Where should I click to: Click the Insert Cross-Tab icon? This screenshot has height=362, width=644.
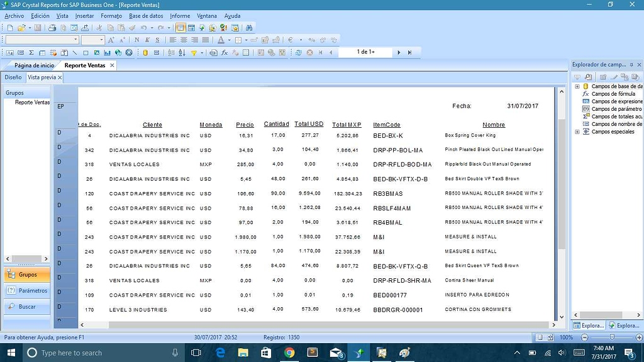point(53,53)
